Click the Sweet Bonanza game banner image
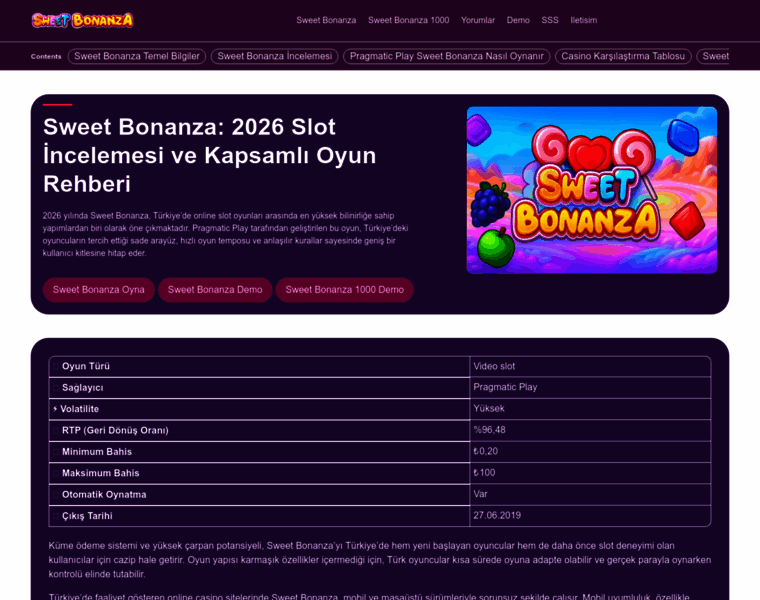The image size is (760, 600). pos(592,190)
